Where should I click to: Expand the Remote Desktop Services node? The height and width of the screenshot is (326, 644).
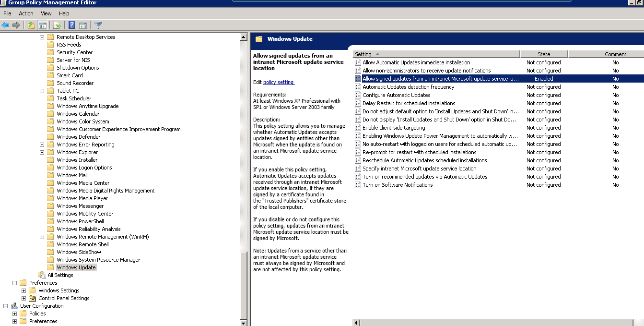[42, 37]
